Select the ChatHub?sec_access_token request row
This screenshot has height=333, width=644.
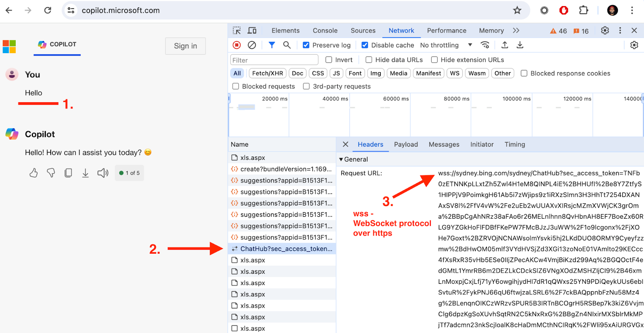pyautogui.click(x=282, y=249)
